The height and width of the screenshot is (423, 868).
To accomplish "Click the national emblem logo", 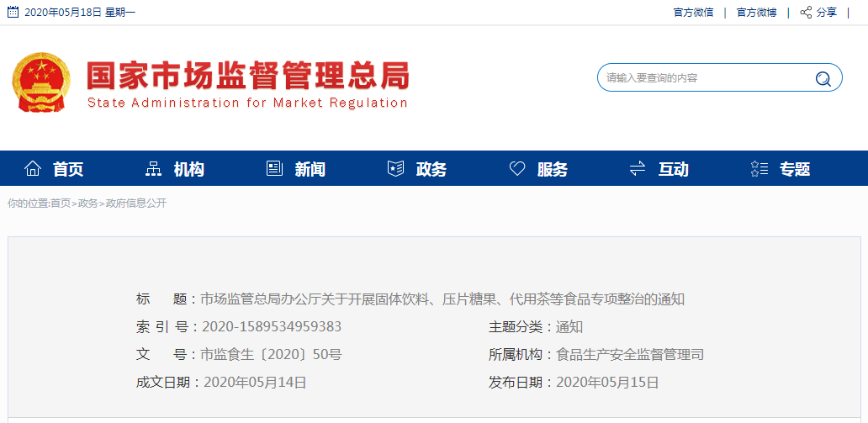I will (x=42, y=83).
